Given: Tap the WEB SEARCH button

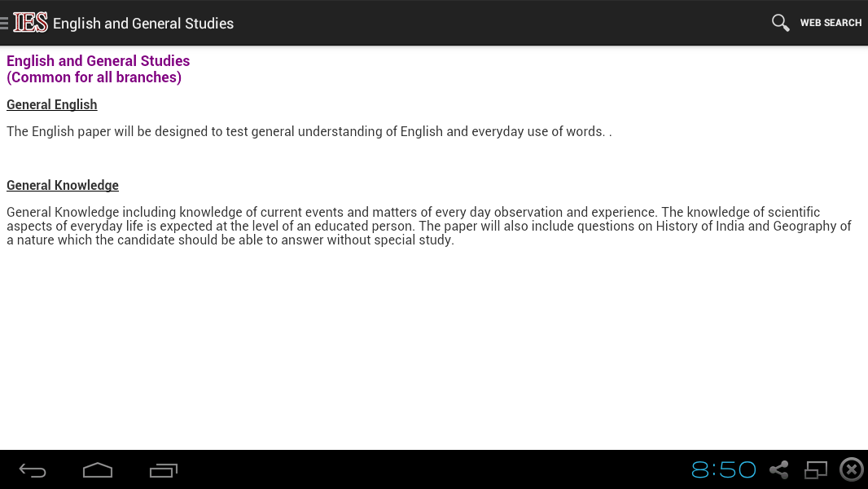Looking at the screenshot, I should pyautogui.click(x=831, y=23).
